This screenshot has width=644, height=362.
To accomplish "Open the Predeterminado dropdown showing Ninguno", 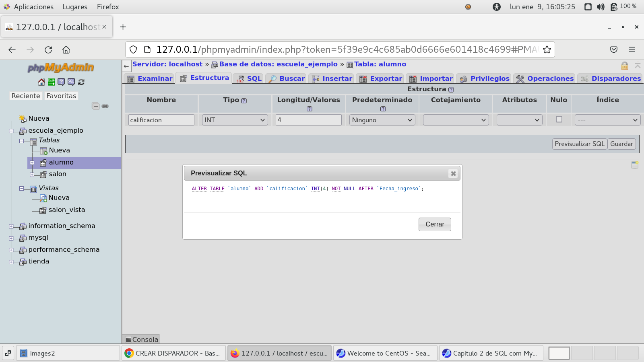I will (382, 120).
